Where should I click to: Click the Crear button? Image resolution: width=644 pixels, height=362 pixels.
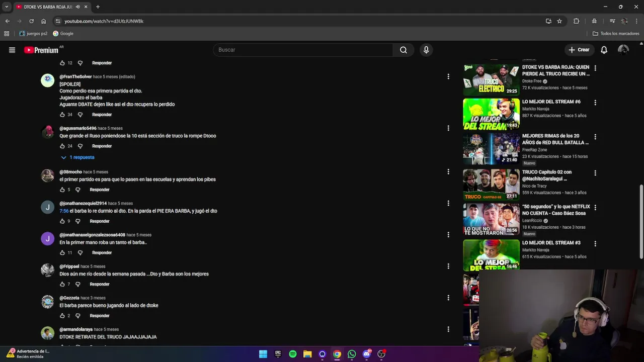(x=579, y=50)
